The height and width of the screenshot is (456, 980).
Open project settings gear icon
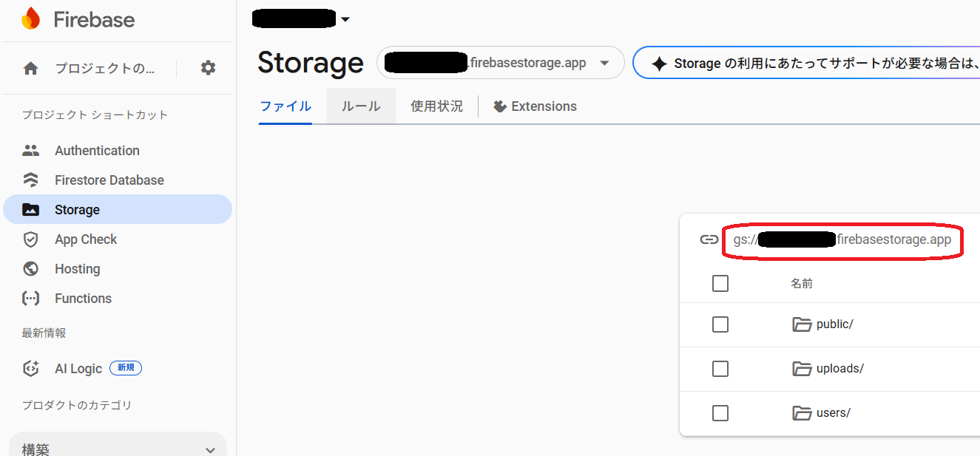[209, 68]
